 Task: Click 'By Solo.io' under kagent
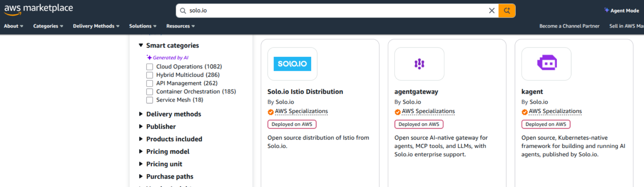pyautogui.click(x=535, y=102)
